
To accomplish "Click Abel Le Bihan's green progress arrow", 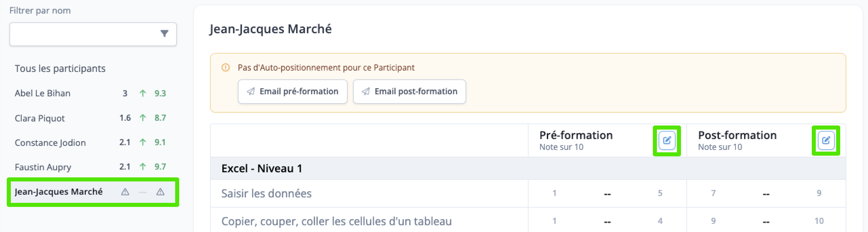I will [x=143, y=93].
